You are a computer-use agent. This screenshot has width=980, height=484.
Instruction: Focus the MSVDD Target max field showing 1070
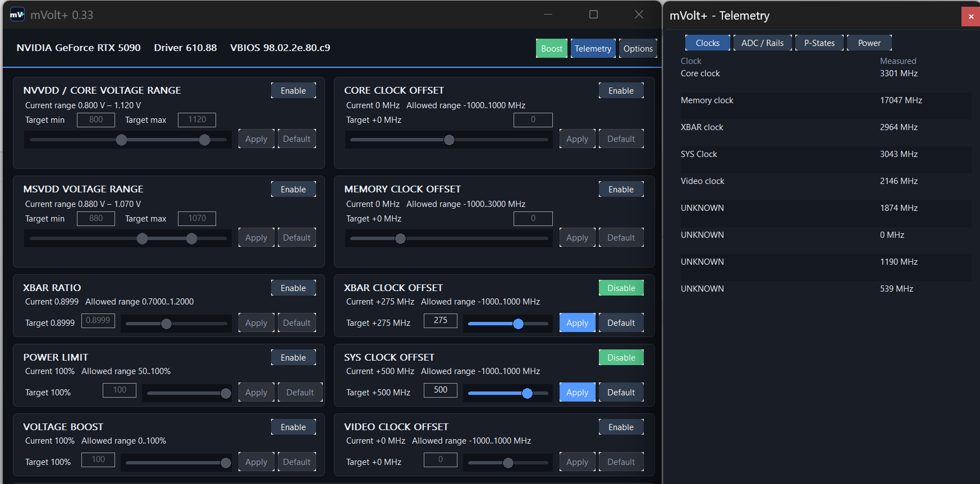[x=197, y=218]
